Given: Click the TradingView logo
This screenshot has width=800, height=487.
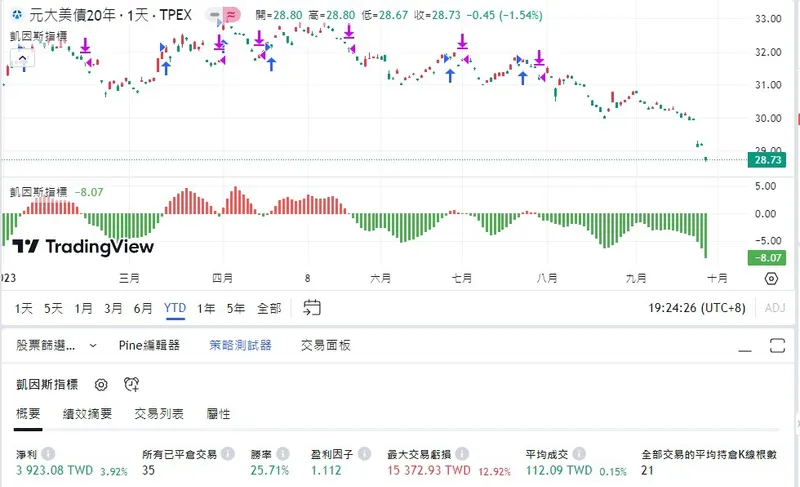Looking at the screenshot, I should click(x=83, y=247).
